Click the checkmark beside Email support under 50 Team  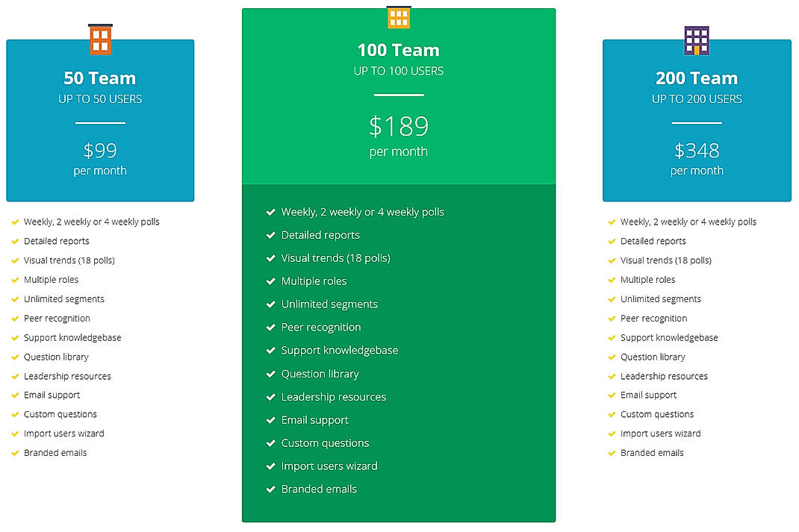point(14,395)
